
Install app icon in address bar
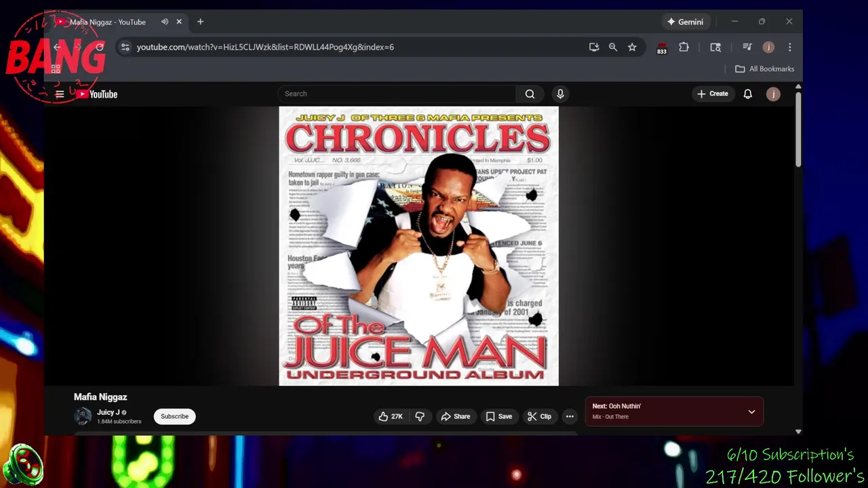594,47
